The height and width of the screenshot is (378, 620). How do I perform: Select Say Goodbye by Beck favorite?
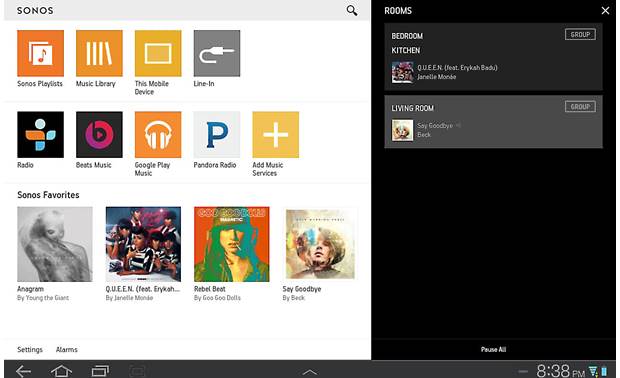click(x=320, y=244)
